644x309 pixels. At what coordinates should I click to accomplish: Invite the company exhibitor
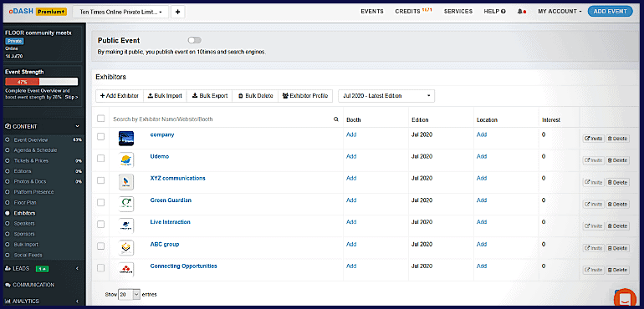pos(593,139)
